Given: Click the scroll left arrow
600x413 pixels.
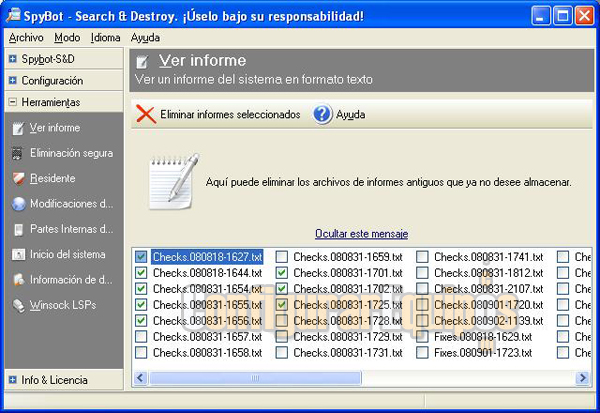Looking at the screenshot, I should click(140, 378).
